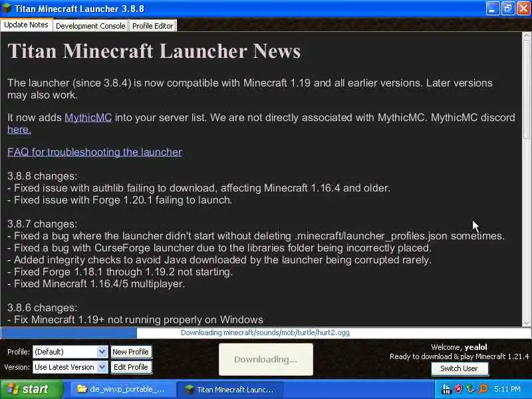The height and width of the screenshot is (399, 532).
Task: Click the '3.8.7 changes:' heading
Action: click(43, 224)
